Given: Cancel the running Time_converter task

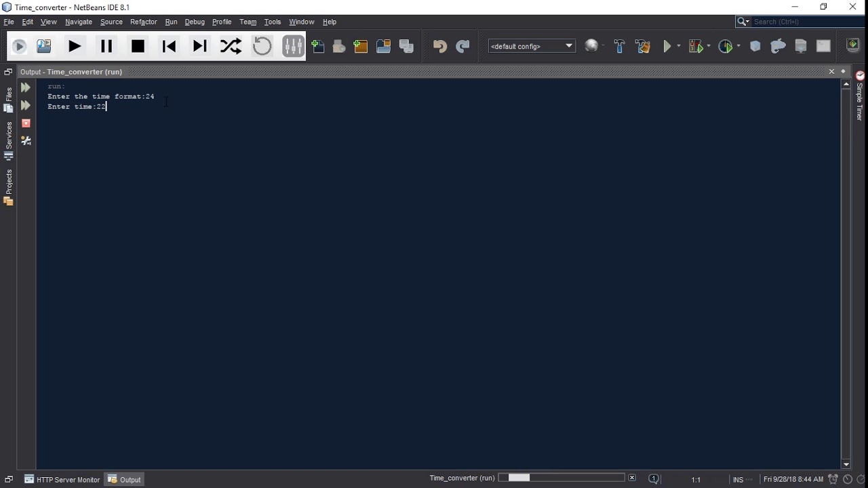Looking at the screenshot, I should coord(632,478).
